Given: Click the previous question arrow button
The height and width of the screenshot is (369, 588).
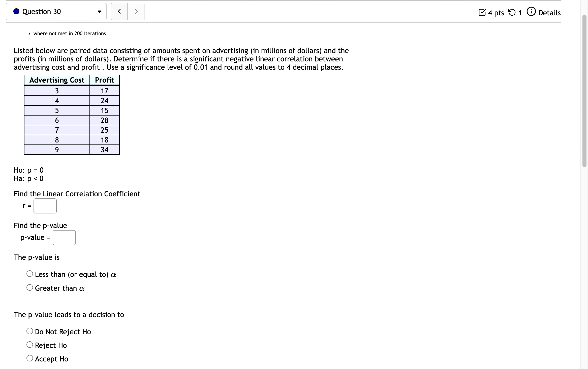Looking at the screenshot, I should pyautogui.click(x=119, y=12).
